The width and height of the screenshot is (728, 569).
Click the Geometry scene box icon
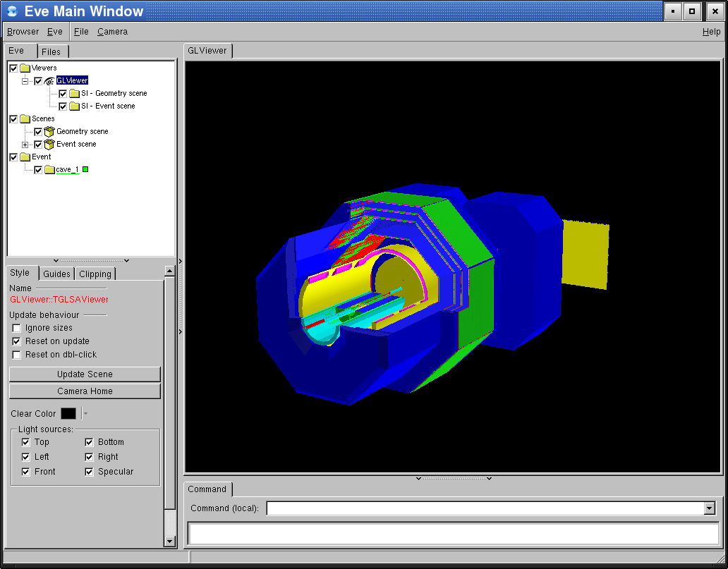point(49,132)
